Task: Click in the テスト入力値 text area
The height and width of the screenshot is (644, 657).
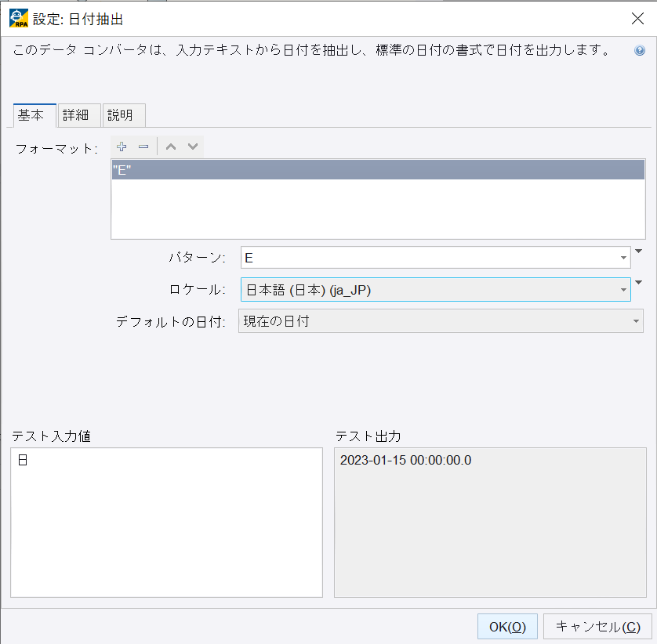Action: click(x=166, y=523)
